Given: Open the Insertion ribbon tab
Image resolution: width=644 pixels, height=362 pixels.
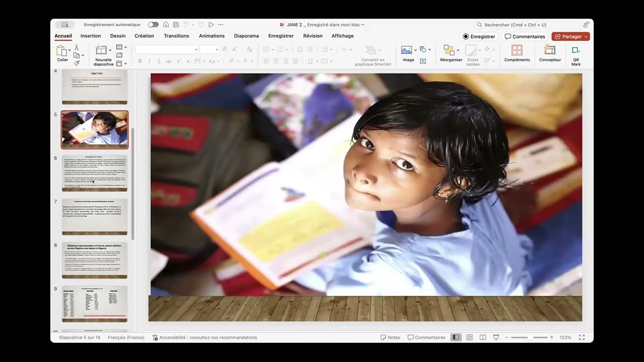Looking at the screenshot, I should pyautogui.click(x=91, y=36).
